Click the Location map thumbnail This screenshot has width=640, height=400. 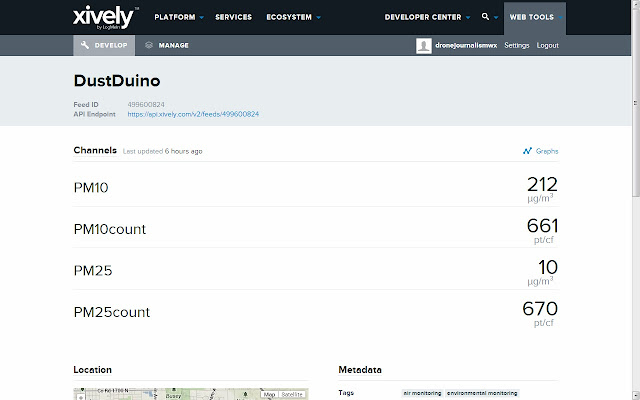(191, 394)
